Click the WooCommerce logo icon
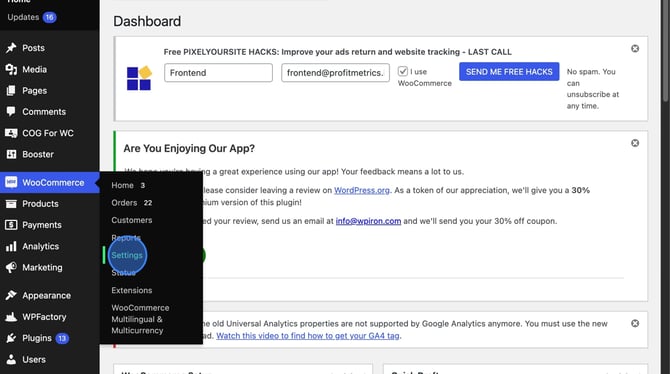This screenshot has width=670, height=374. point(11,183)
